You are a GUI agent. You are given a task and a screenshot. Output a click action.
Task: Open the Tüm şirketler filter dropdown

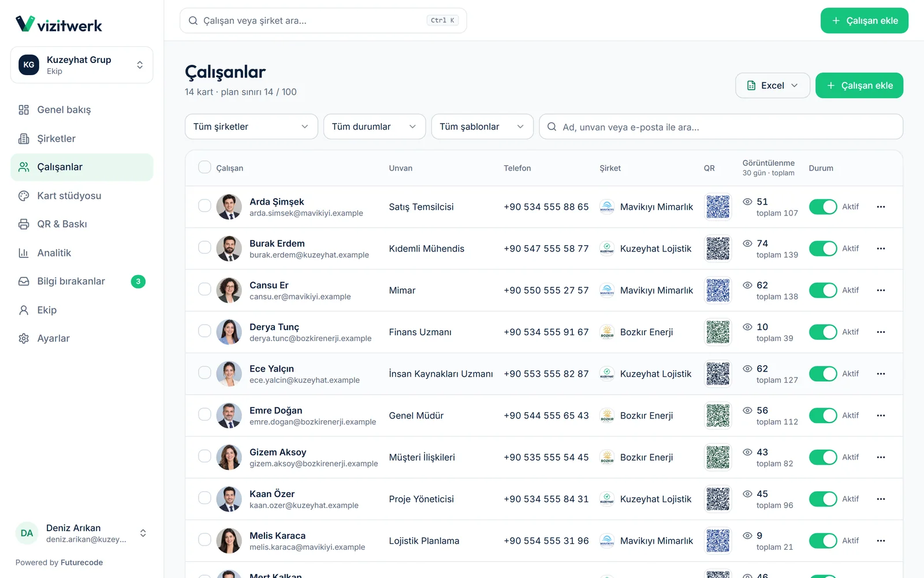coord(251,127)
